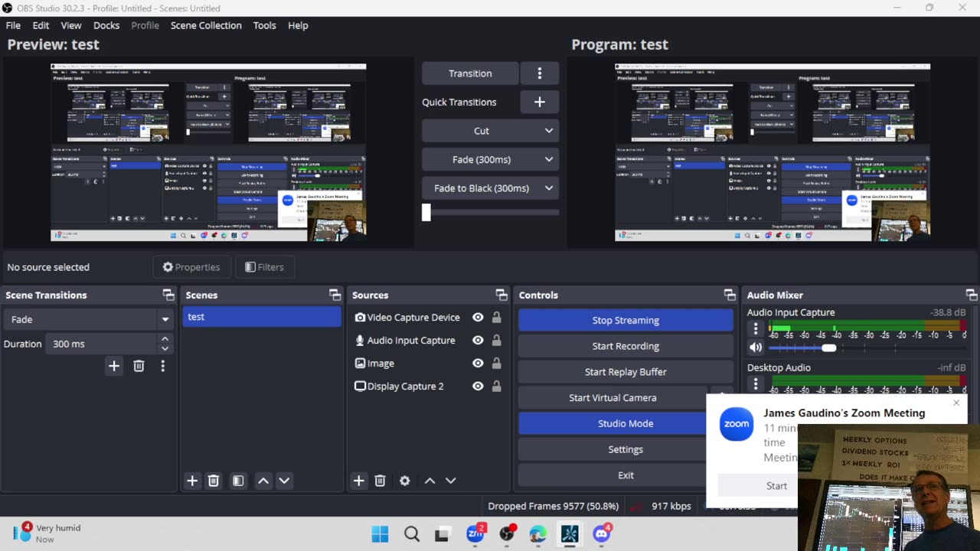Move the source up
Screen dimensions: 980x551
[430, 481]
